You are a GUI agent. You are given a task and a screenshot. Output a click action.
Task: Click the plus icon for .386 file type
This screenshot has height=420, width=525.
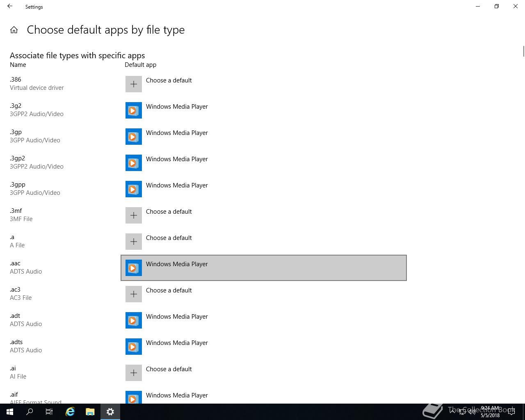[134, 84]
